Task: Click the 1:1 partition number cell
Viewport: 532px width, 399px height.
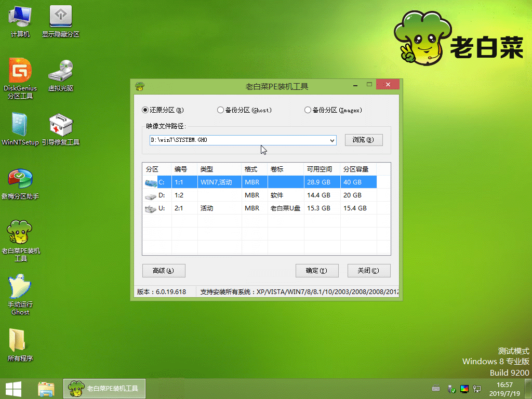Action: click(184, 182)
